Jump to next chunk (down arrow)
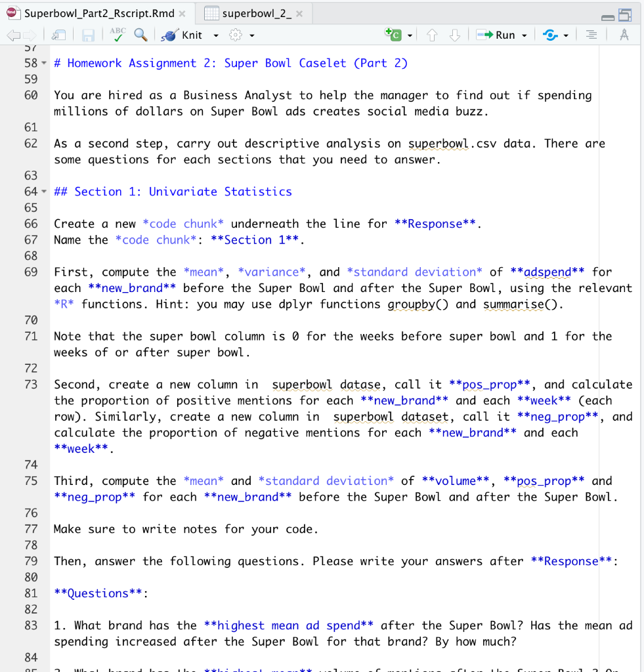Viewport: 644px width, 672px height. pyautogui.click(x=455, y=35)
